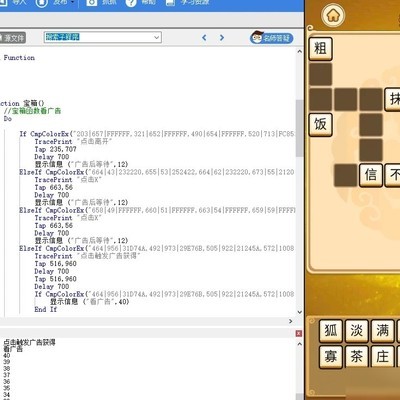Click code editor scroll down arrow
The image size is (400, 400).
pyautogui.click(x=299, y=312)
